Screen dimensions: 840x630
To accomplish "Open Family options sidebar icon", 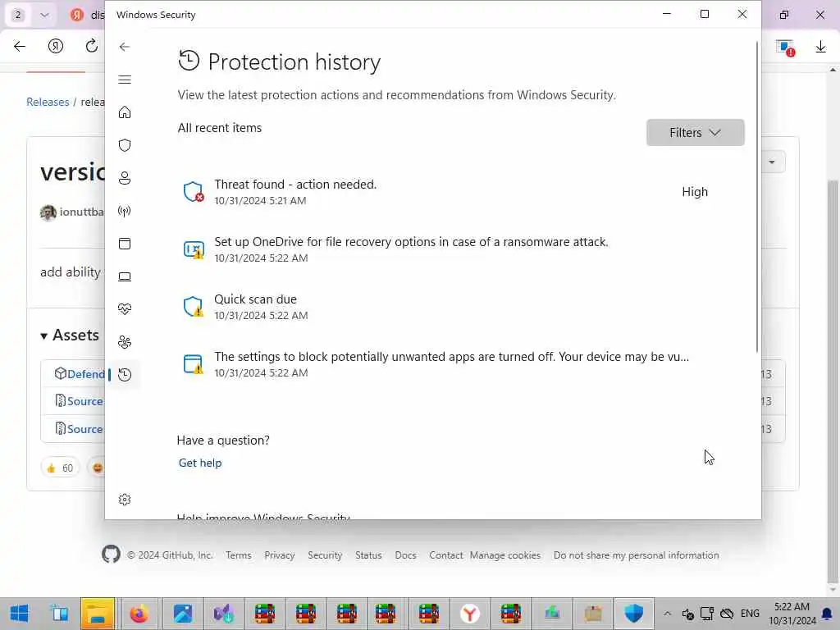I will tap(125, 342).
